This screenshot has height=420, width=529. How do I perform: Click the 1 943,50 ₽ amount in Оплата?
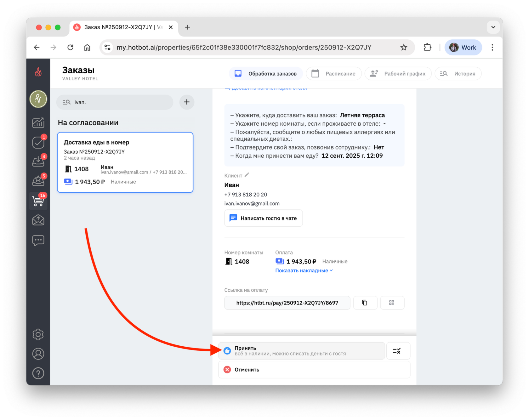(301, 262)
